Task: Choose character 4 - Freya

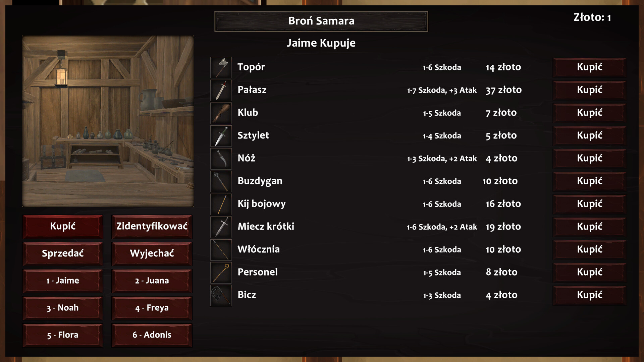Action: (x=152, y=308)
